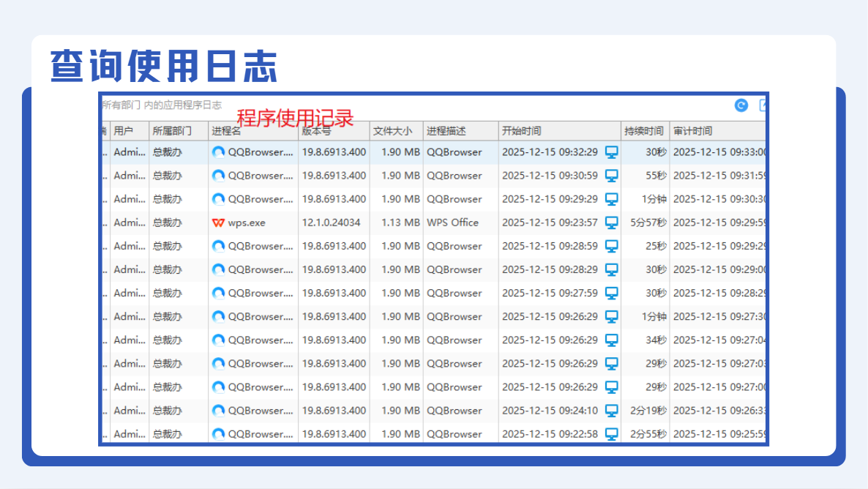Click monitor icon next to 09:29:29 start time
This screenshot has width=868, height=489.
tap(611, 199)
